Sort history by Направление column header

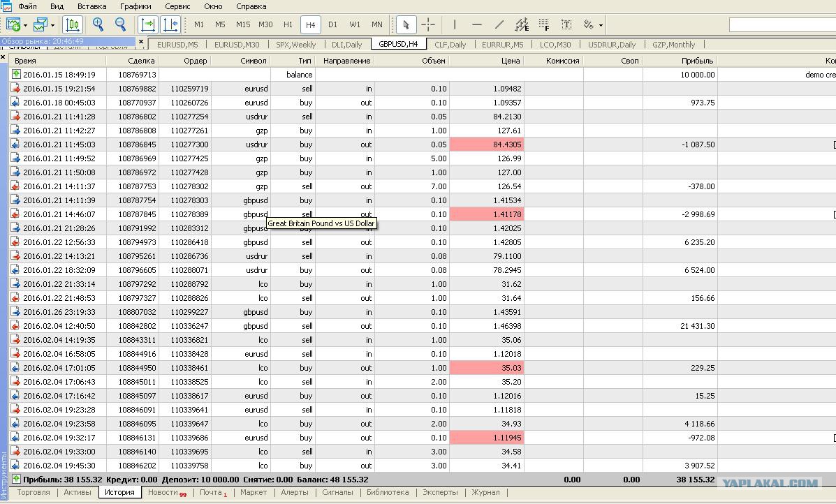[345, 61]
